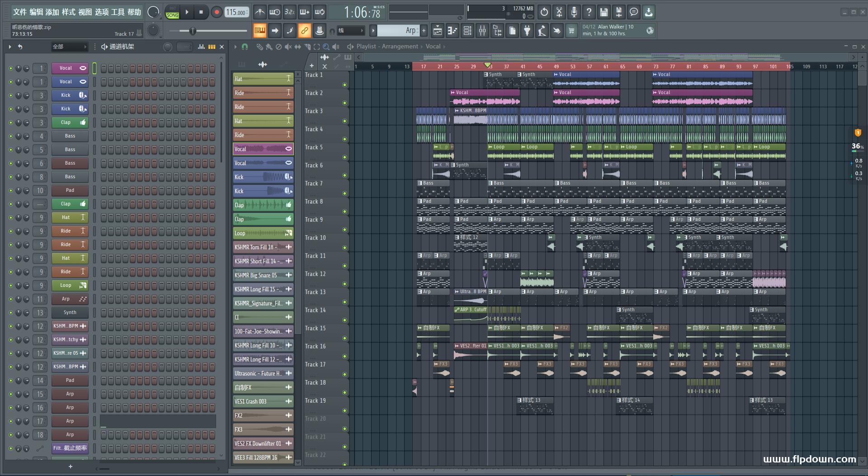Screen dimensions: 868x476
Task: Click the Playlist - Arrangement breadcrumb
Action: [387, 47]
